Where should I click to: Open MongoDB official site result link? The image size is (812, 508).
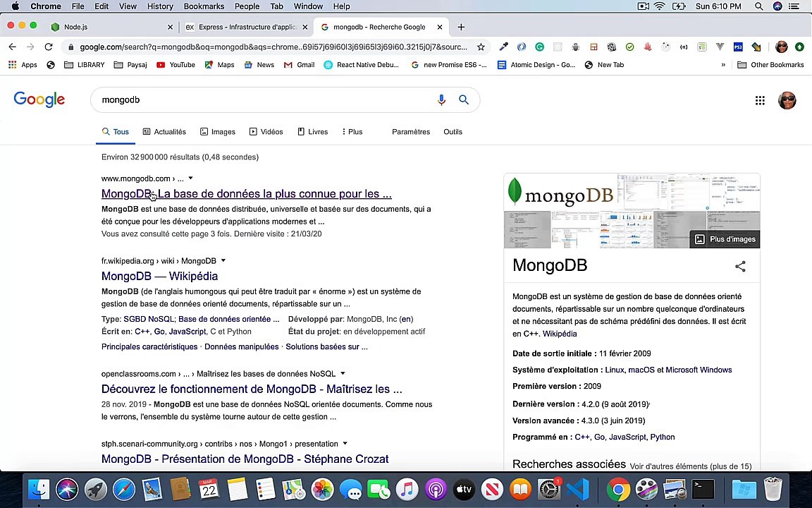(x=247, y=194)
